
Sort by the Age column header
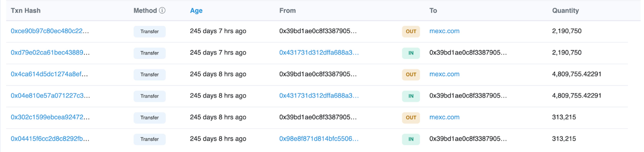pyautogui.click(x=196, y=11)
